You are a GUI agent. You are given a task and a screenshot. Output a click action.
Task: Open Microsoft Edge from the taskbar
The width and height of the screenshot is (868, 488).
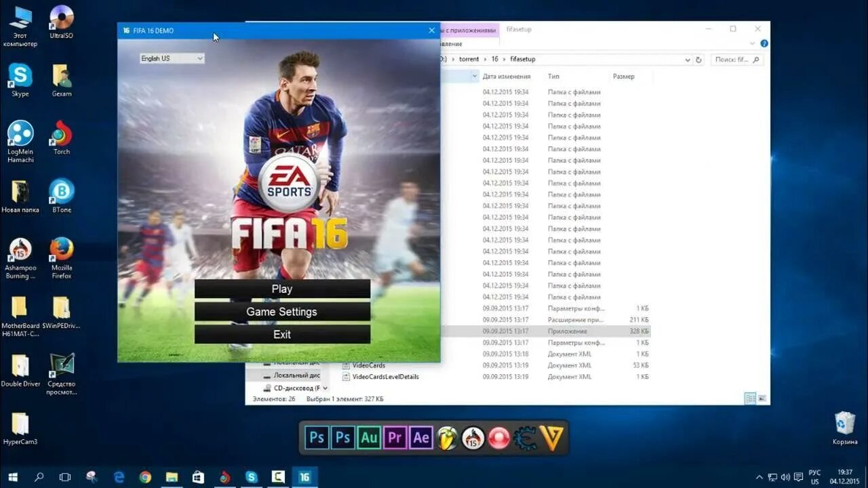119,477
